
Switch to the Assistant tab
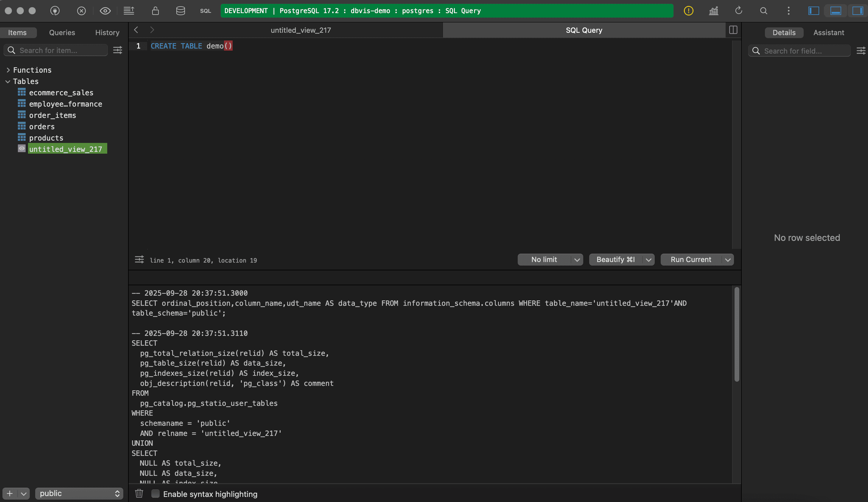pos(828,32)
